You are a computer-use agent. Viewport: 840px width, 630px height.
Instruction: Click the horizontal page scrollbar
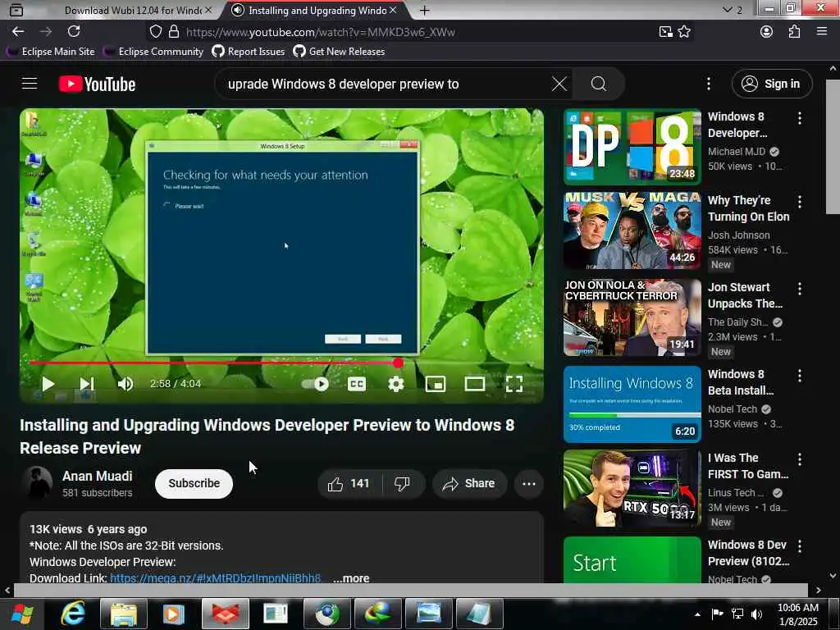410,590
